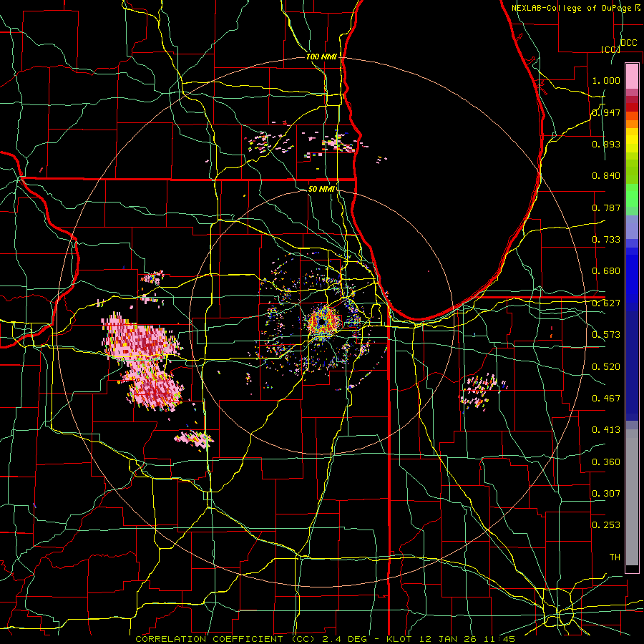Pick the bright green color bar segment
Image resolution: width=644 pixels, height=644 pixels.
(632, 195)
